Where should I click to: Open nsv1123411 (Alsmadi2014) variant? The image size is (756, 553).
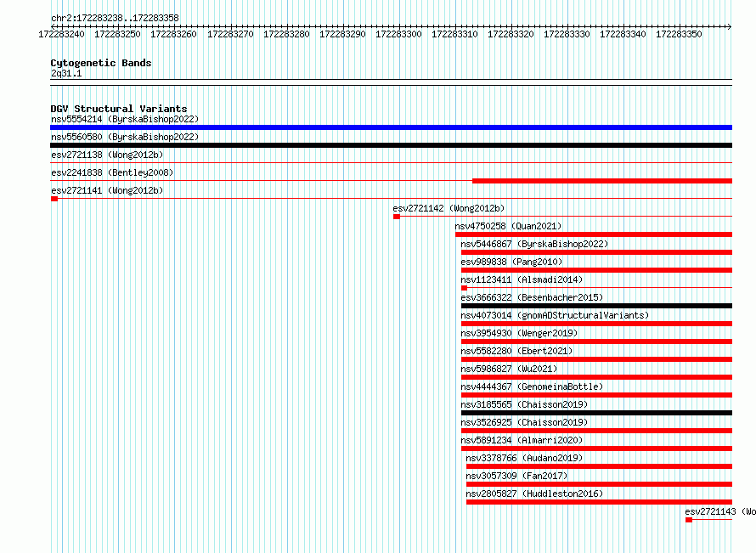tap(522, 279)
